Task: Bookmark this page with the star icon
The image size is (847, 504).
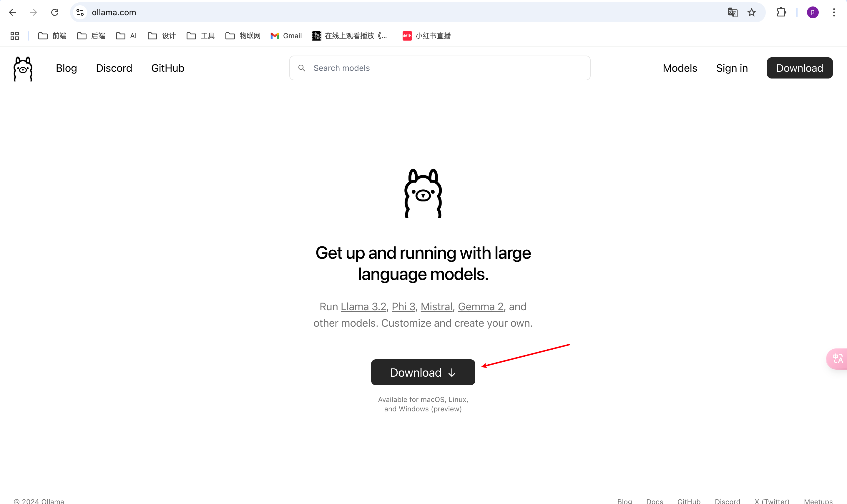Action: pyautogui.click(x=751, y=13)
